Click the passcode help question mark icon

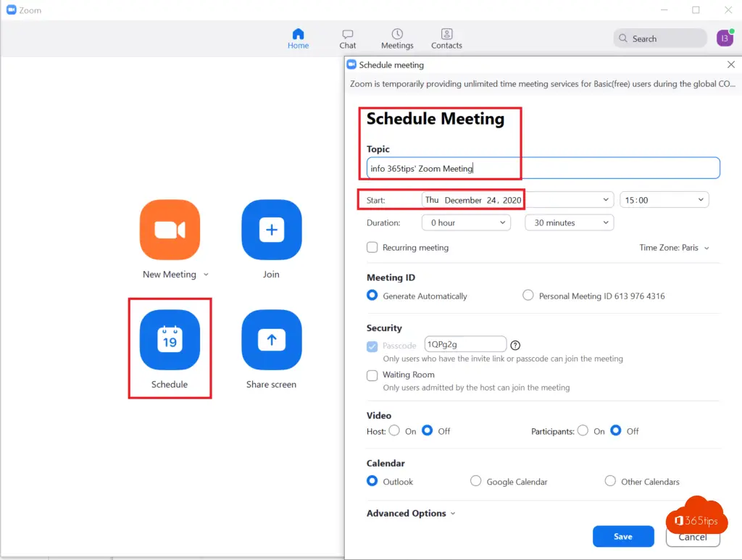pos(515,346)
